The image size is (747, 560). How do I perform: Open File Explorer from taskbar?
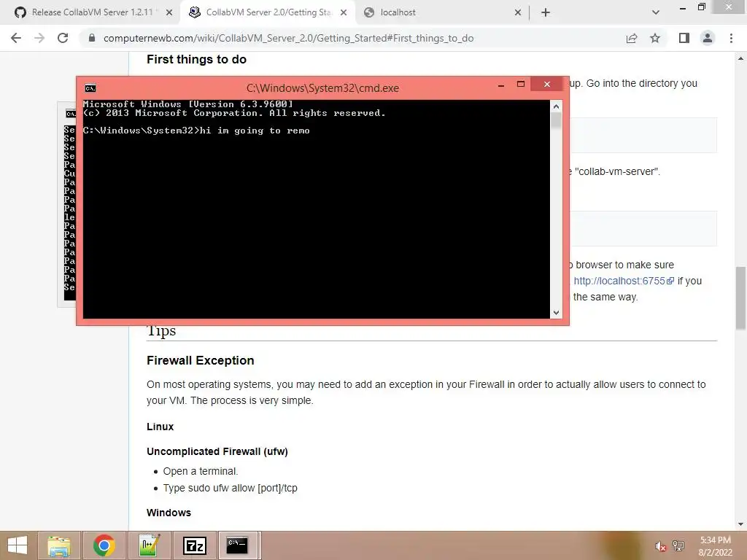point(59,545)
